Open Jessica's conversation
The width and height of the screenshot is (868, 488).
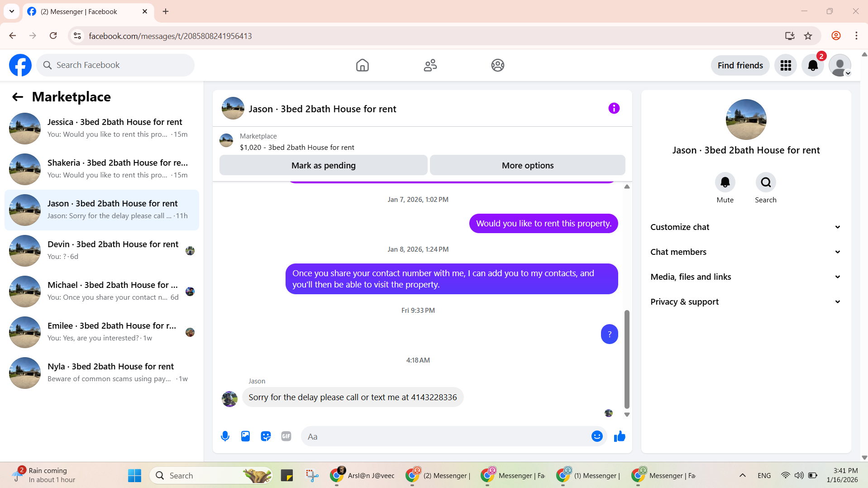[x=102, y=129]
